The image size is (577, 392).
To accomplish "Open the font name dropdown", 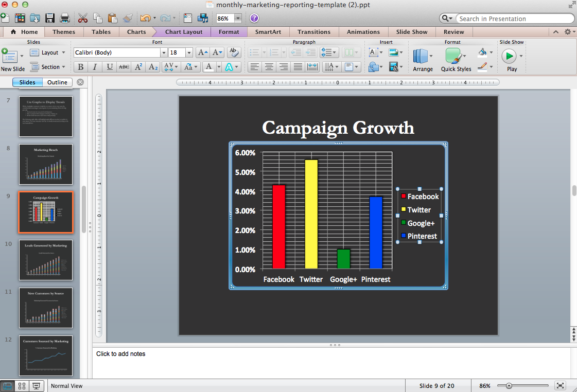I will click(164, 52).
